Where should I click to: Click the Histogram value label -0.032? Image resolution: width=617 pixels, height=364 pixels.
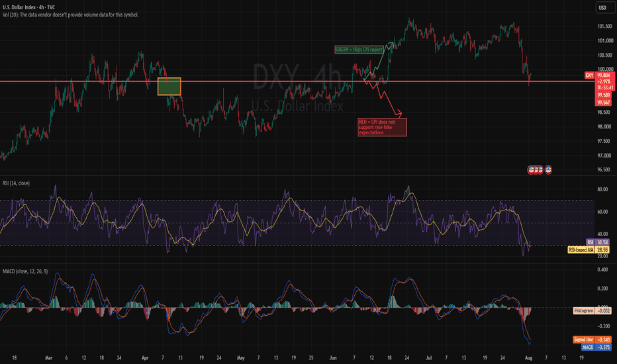pos(604,310)
